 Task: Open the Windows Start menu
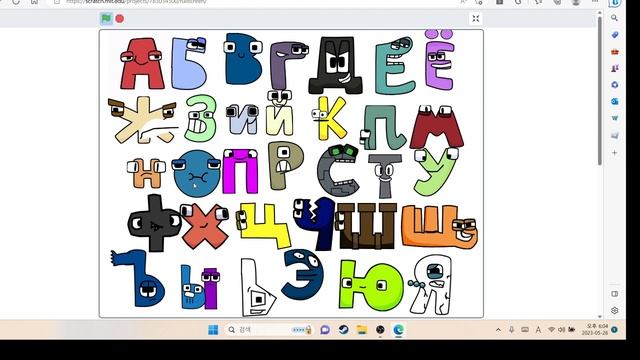tap(213, 329)
